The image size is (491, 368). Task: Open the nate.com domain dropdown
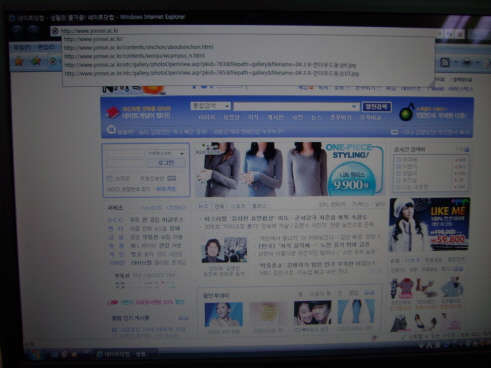pos(182,153)
